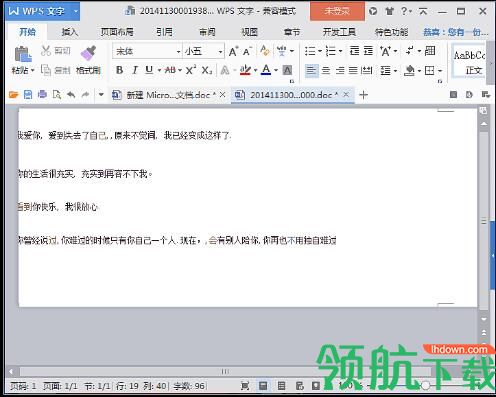Click the 恭喜:您有一份 notification link
496x397 pixels.
coord(456,32)
